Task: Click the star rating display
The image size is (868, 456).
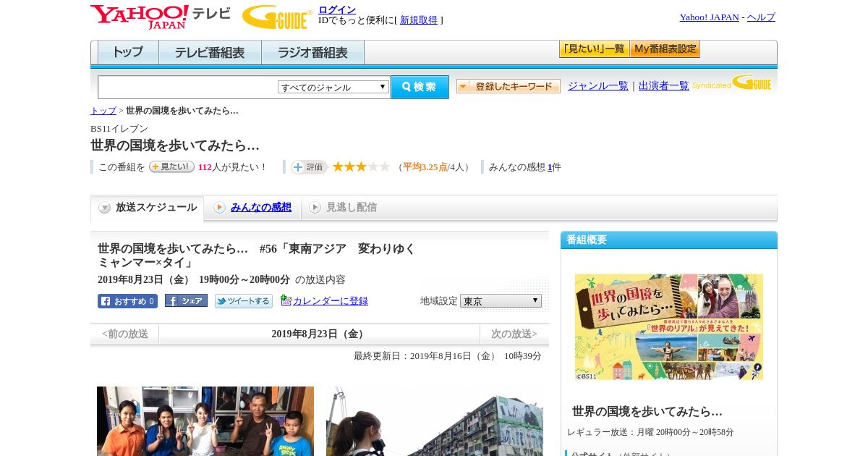Action: pyautogui.click(x=361, y=166)
